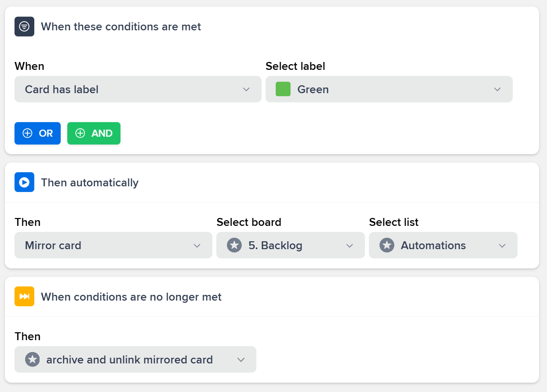547x392 pixels.
Task: Click the When these conditions are met header
Action: [x=121, y=26]
